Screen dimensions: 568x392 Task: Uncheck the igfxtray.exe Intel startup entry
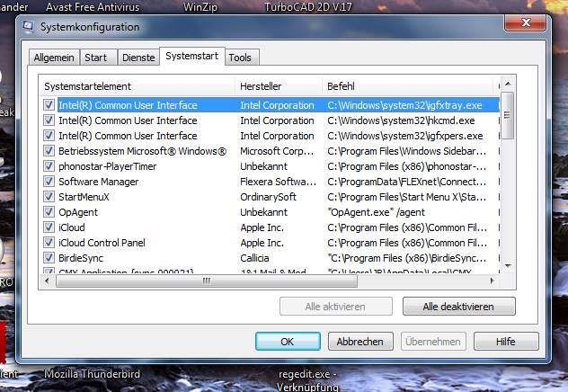pyautogui.click(x=49, y=105)
